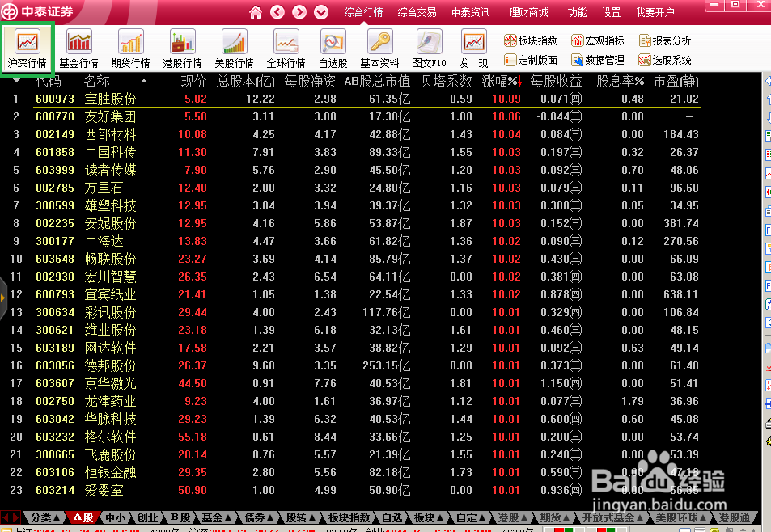Viewport: 771px width, 532px height.
Task: Expand the 分类 bottom tab menu
Action: pos(44,517)
